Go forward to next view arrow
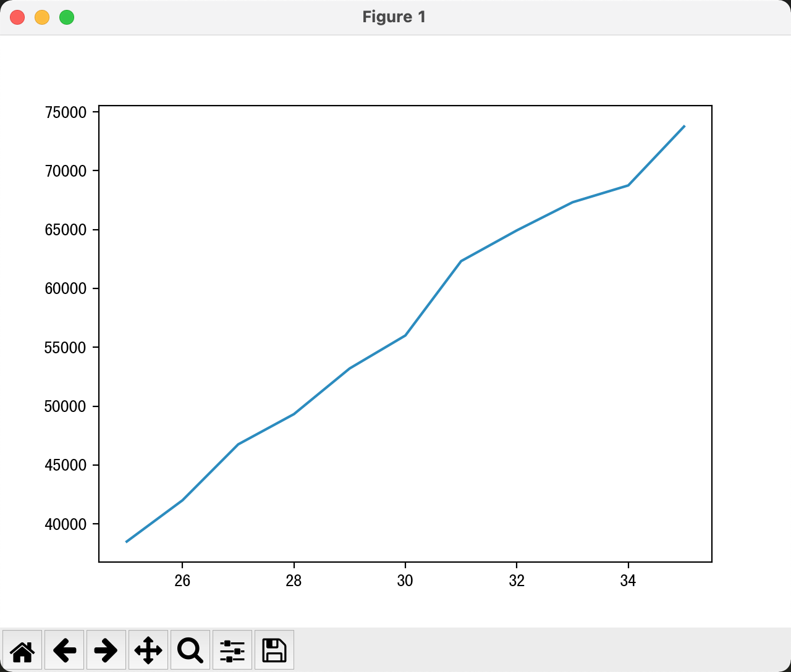791x672 pixels. [x=106, y=650]
